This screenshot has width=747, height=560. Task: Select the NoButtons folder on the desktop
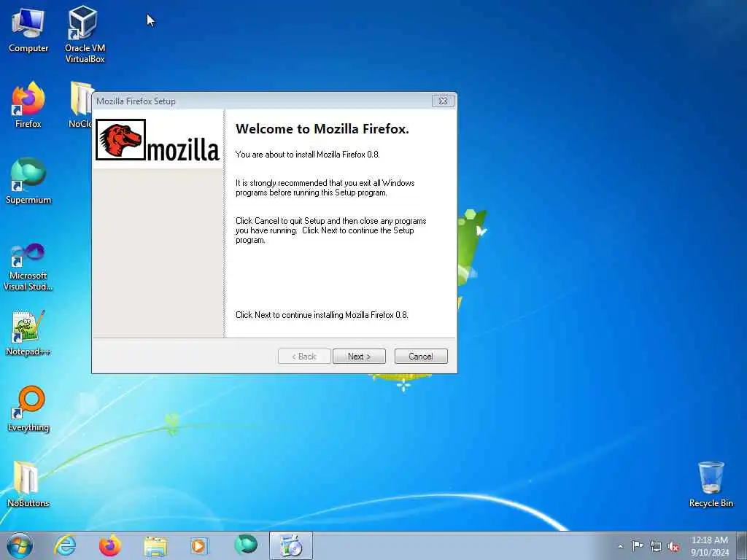28,484
